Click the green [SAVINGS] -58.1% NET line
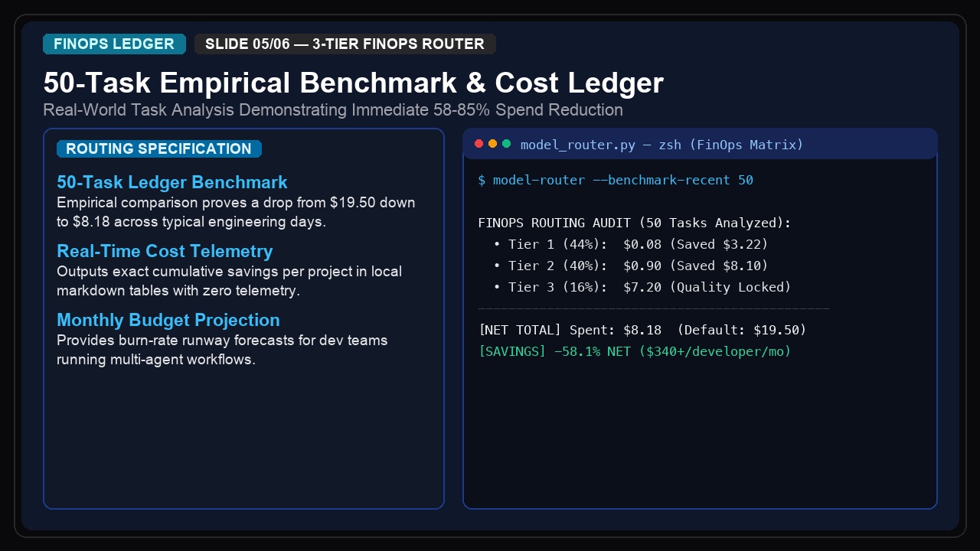980x551 pixels. (635, 351)
